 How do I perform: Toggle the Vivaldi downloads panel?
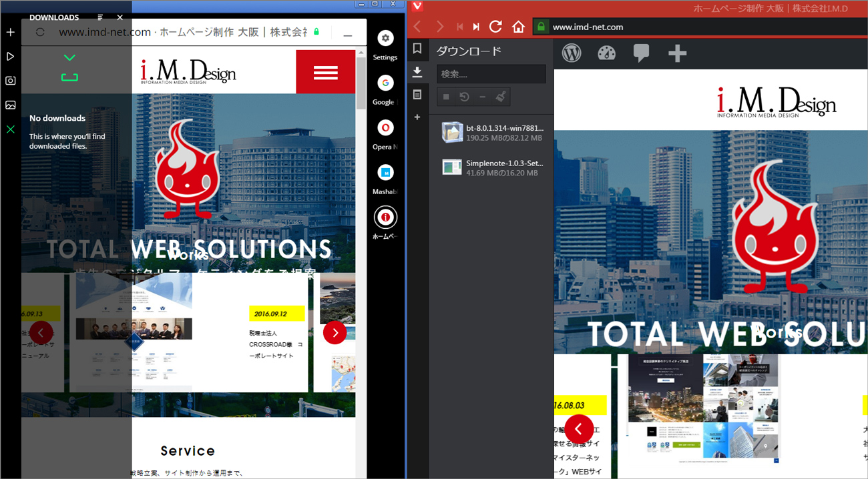[417, 72]
